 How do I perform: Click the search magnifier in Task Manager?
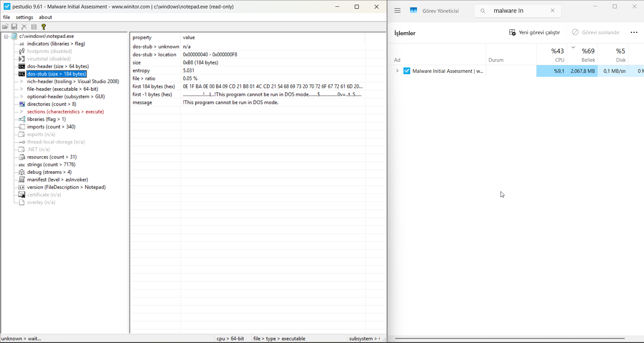(x=483, y=11)
